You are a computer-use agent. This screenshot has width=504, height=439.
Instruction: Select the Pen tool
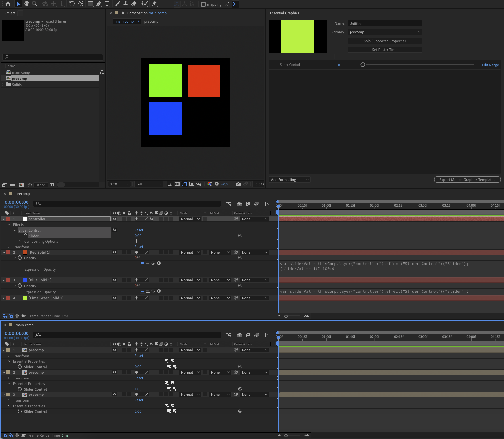pyautogui.click(x=99, y=4)
